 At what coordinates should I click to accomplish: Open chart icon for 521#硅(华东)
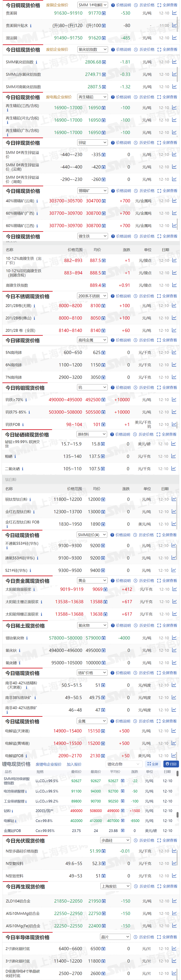pos(174,570)
